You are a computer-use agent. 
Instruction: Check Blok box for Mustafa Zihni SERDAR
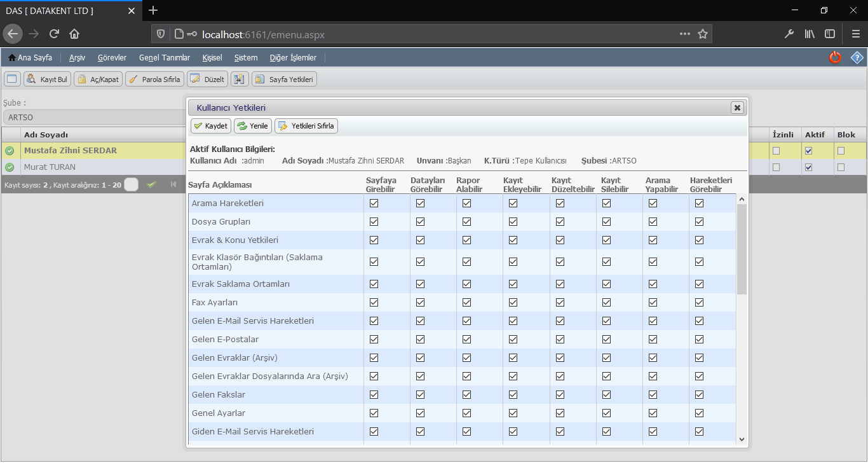[841, 151]
